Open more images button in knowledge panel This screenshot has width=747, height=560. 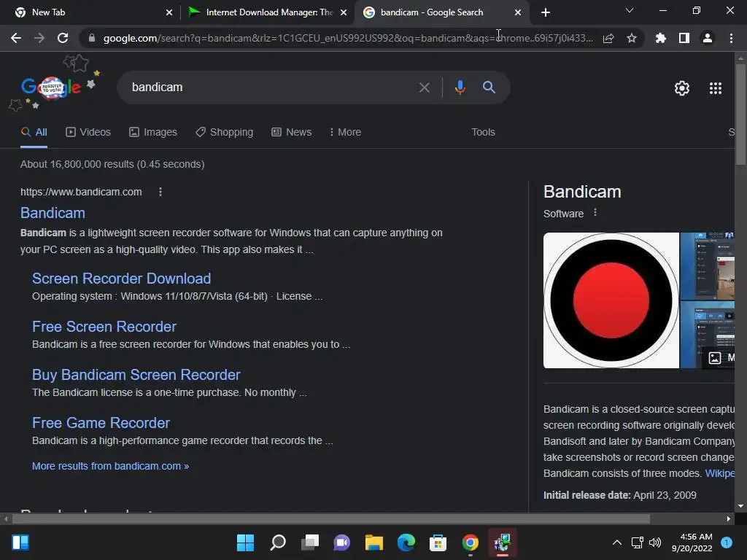(x=719, y=357)
